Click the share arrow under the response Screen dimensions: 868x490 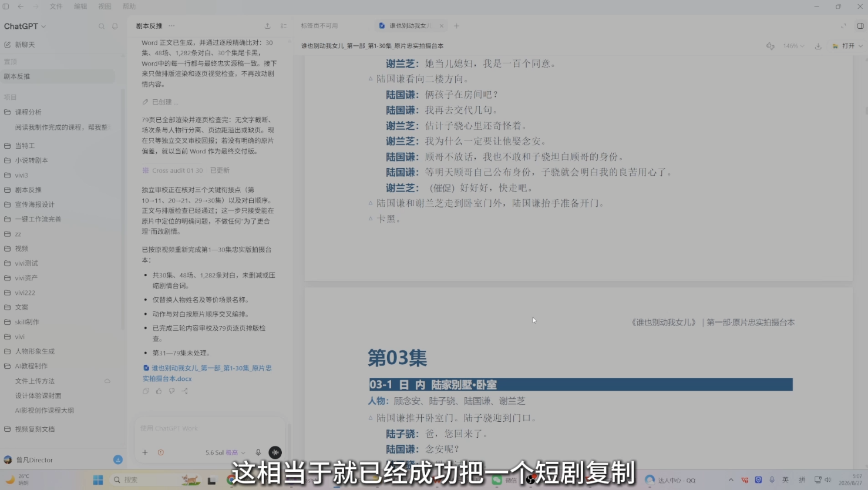(x=184, y=391)
